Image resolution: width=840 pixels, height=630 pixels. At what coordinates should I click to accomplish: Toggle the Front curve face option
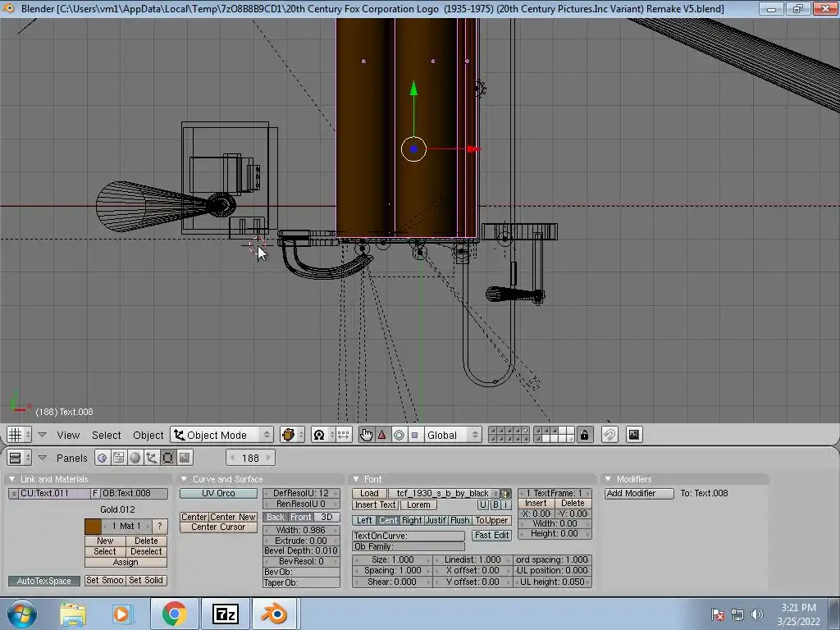[301, 517]
